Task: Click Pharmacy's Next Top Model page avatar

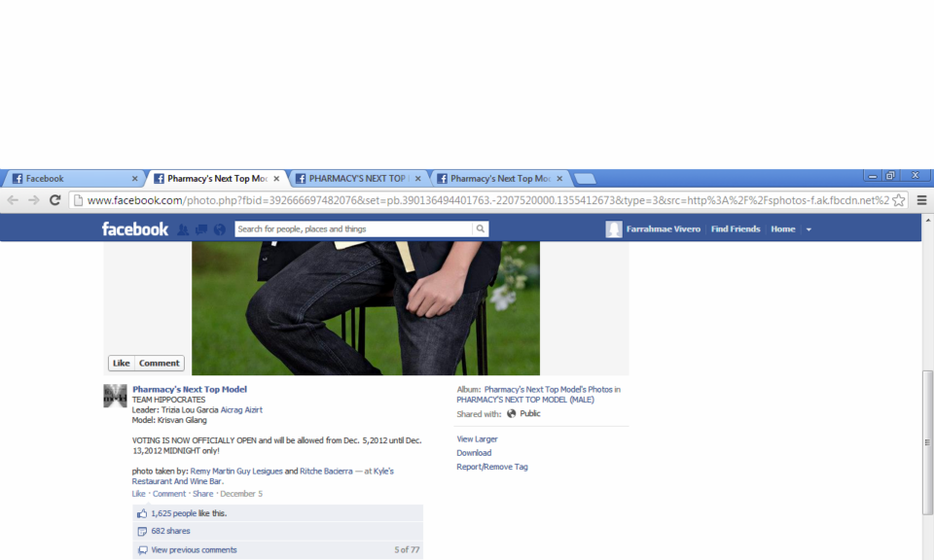Action: click(115, 396)
